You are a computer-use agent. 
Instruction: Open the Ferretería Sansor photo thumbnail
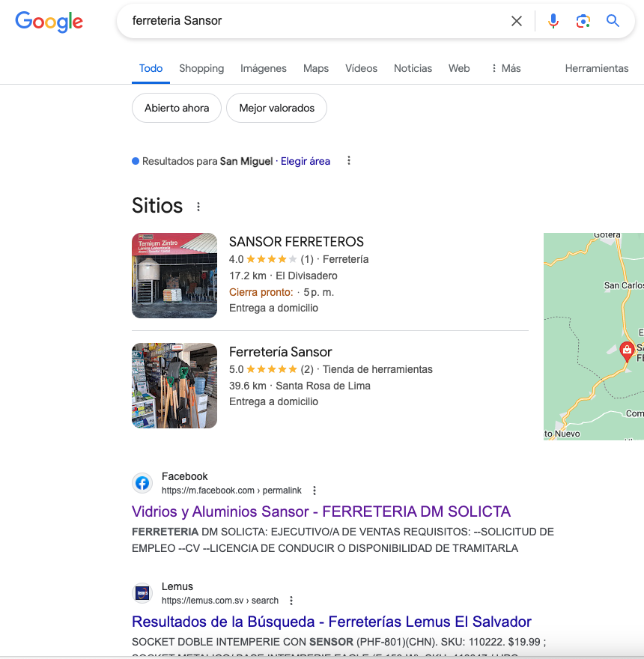(174, 386)
